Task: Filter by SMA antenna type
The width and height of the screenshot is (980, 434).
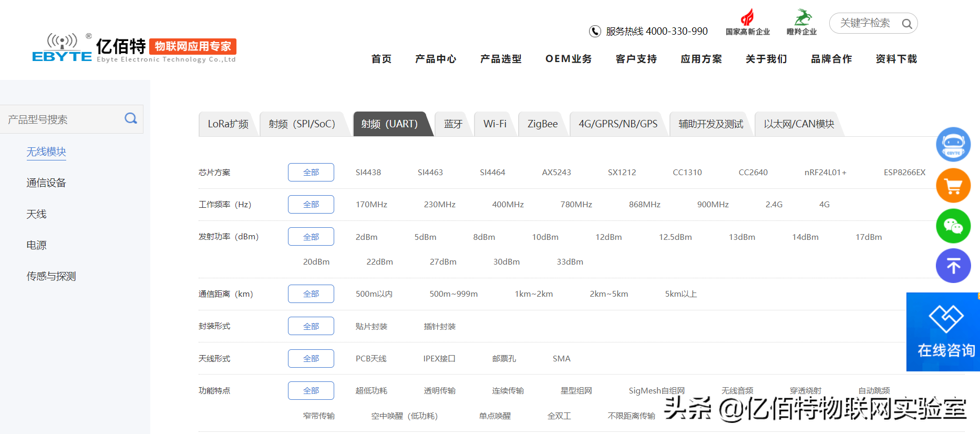Action: [x=561, y=359]
